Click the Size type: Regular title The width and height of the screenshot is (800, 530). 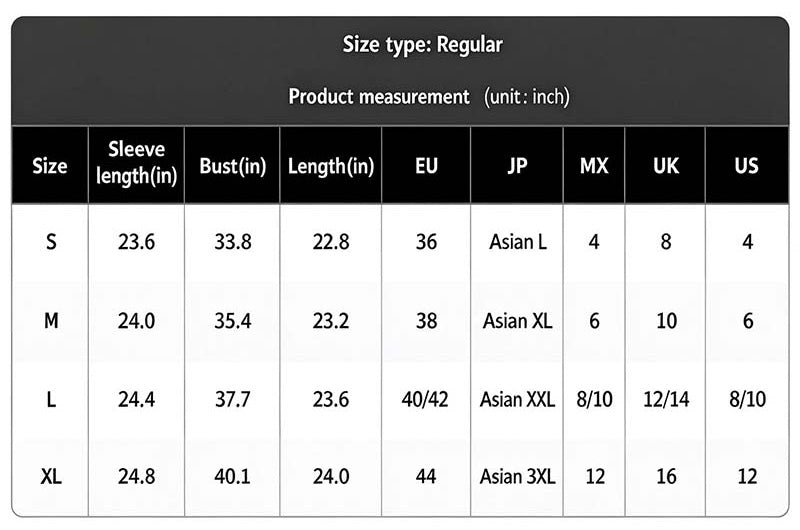pos(422,45)
